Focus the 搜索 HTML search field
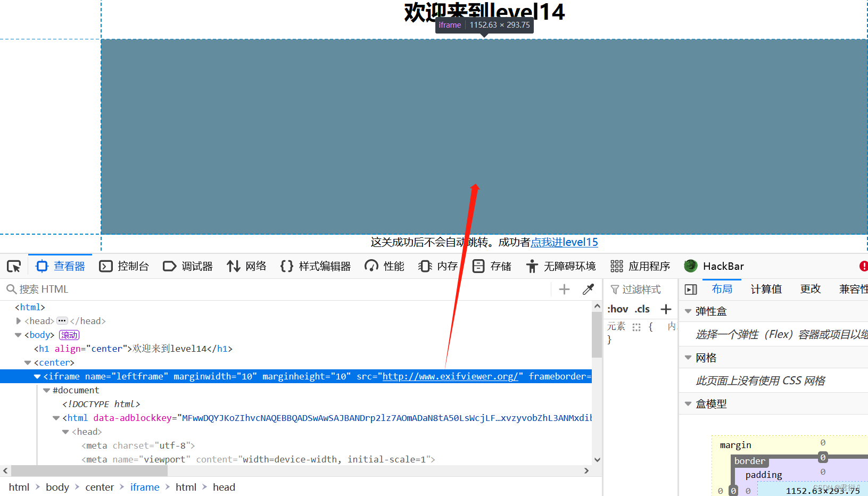The width and height of the screenshot is (868, 496). 277,289
